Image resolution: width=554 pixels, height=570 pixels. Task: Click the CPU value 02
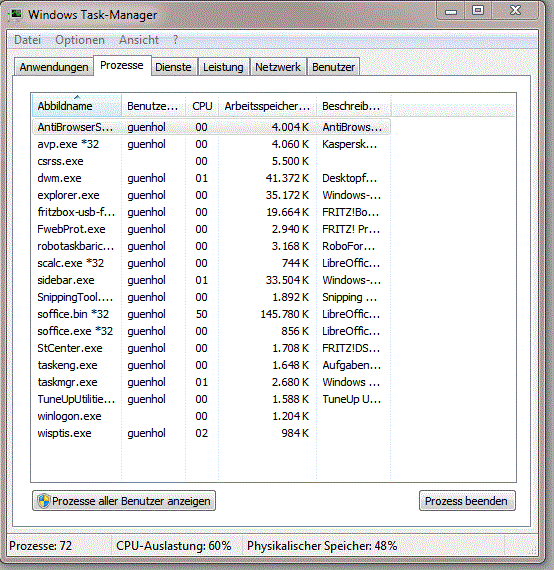pyautogui.click(x=201, y=433)
